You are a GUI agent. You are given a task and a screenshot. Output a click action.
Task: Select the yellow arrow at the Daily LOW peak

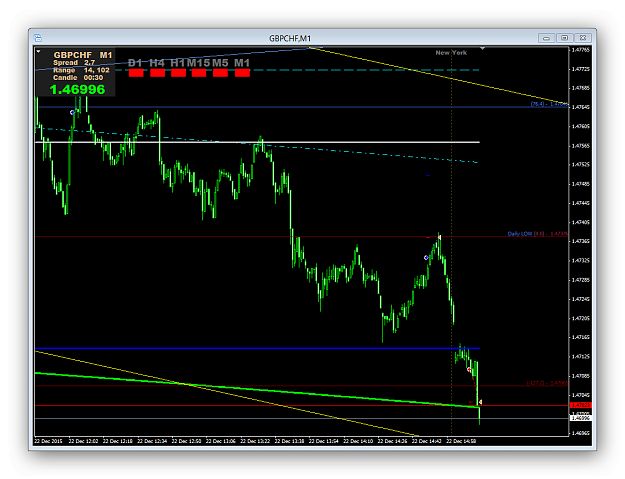coord(439,237)
